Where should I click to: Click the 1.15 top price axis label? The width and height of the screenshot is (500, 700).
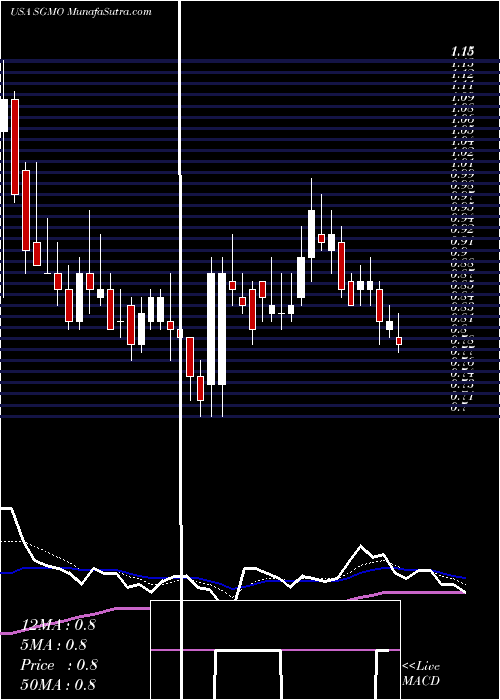coord(462,51)
